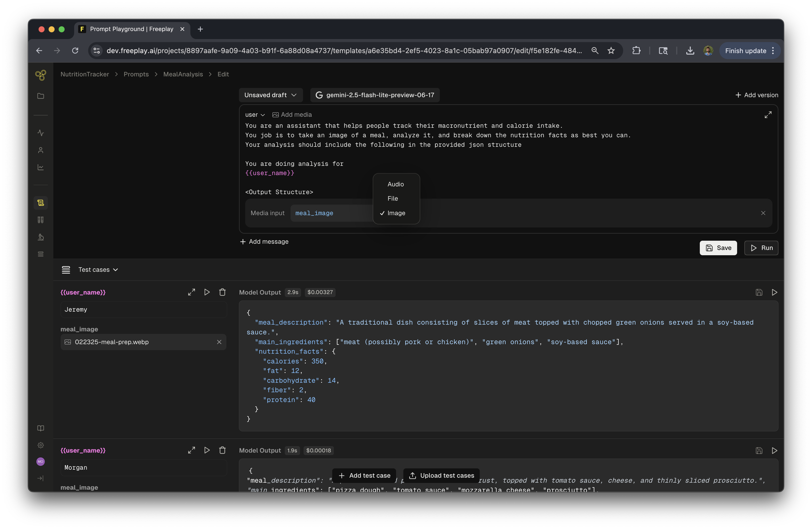Select the Image media type option
Viewport: 812px width, 529px height.
click(396, 213)
